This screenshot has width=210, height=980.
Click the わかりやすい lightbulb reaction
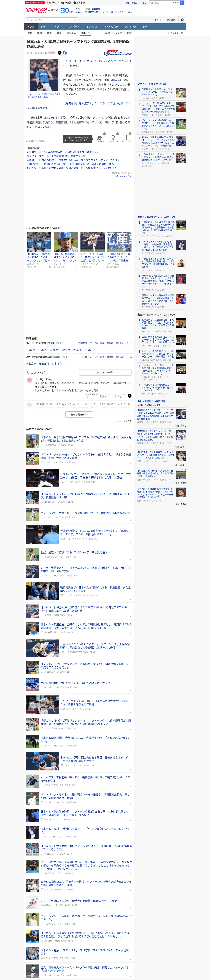(113, 139)
